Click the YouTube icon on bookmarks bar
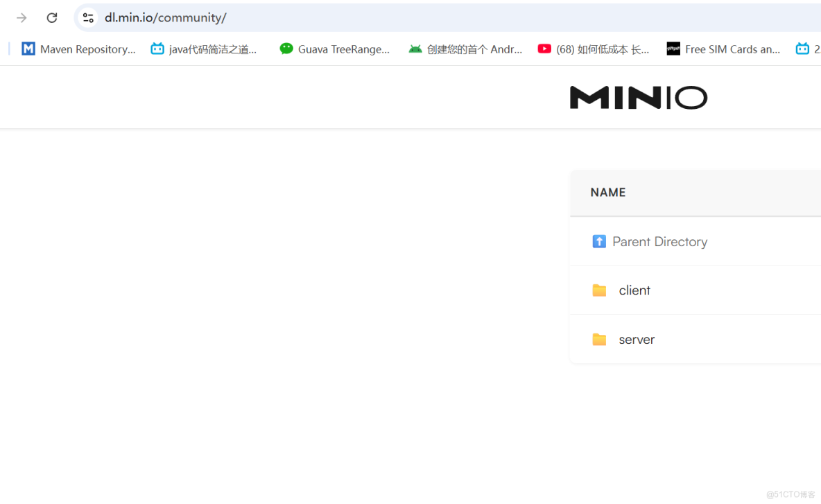 point(544,49)
